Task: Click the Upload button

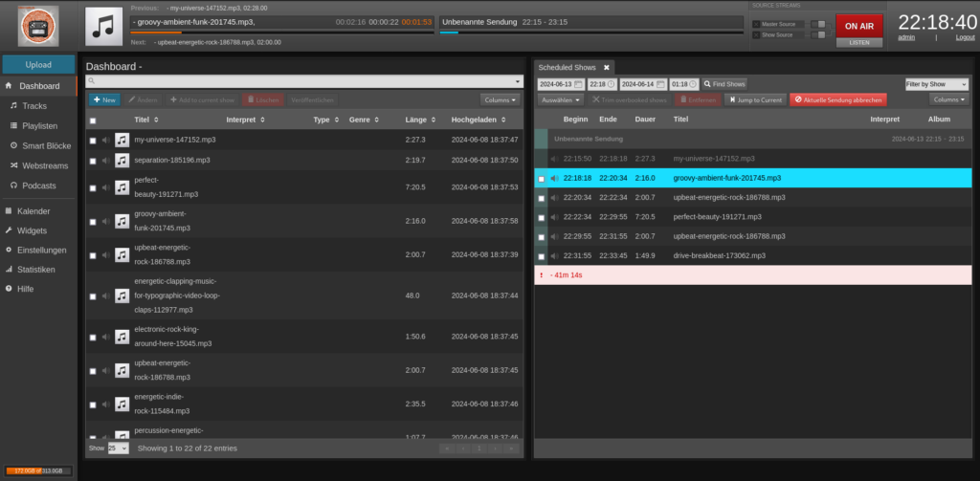Action: 38,65
